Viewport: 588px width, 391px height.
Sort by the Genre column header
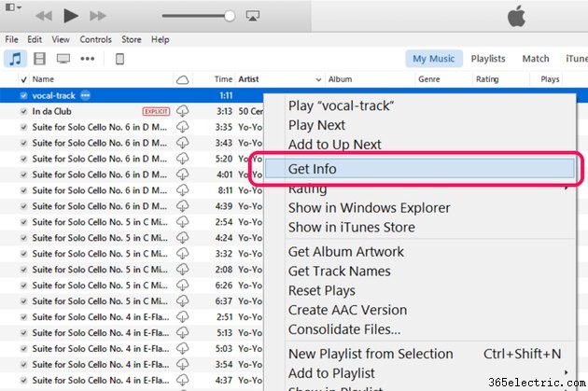429,79
